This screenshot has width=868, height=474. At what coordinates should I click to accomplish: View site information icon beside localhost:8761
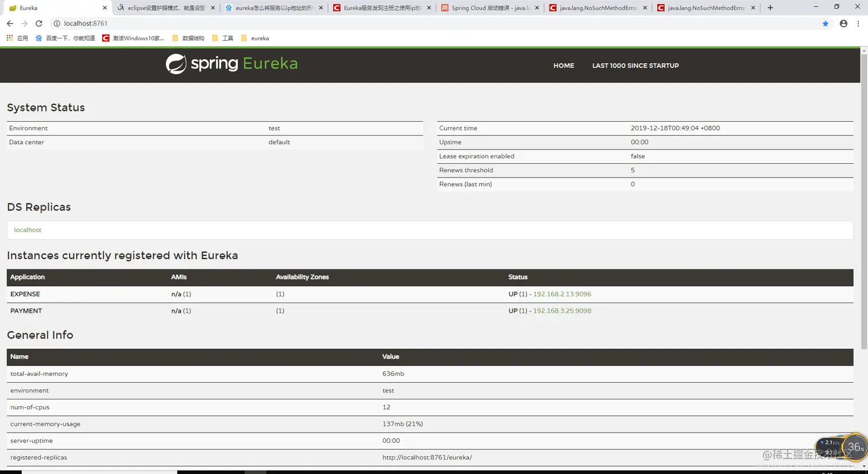click(57, 24)
